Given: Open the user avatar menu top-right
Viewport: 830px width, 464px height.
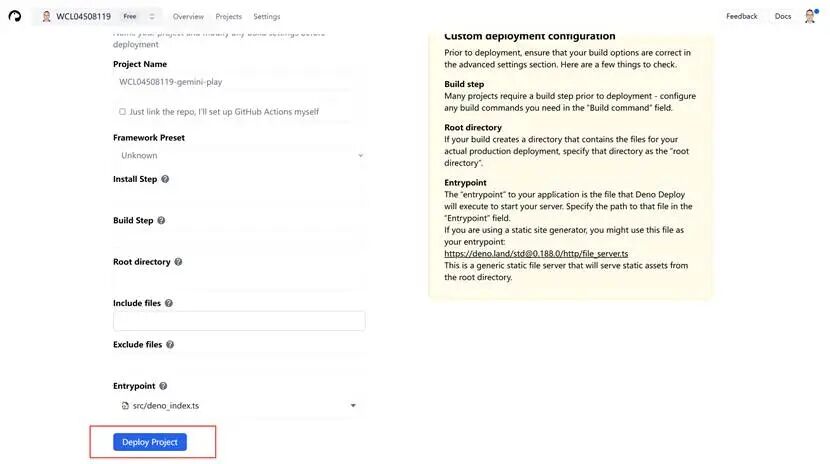Looking at the screenshot, I should coord(810,16).
